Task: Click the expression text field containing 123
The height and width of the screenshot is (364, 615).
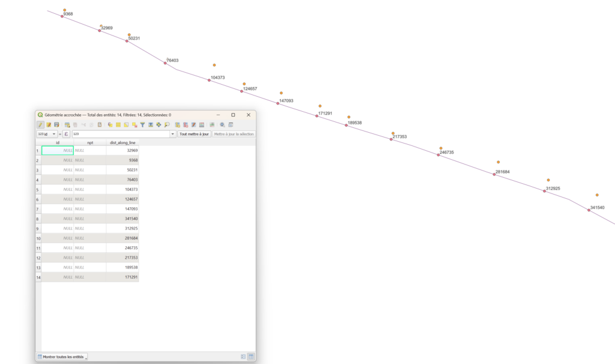Action: point(120,134)
